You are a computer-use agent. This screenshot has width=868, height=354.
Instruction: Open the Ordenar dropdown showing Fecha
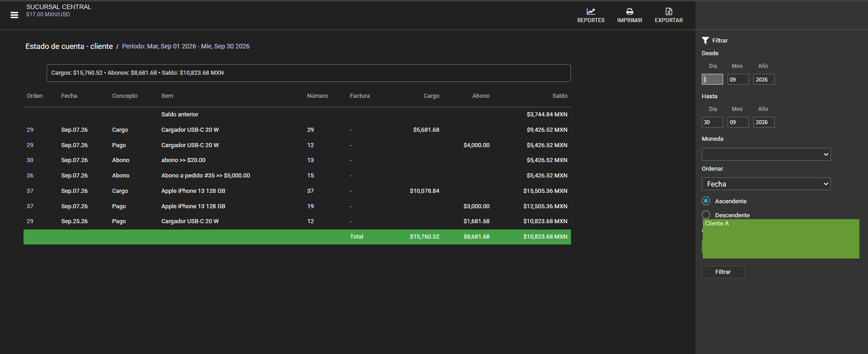tap(766, 184)
